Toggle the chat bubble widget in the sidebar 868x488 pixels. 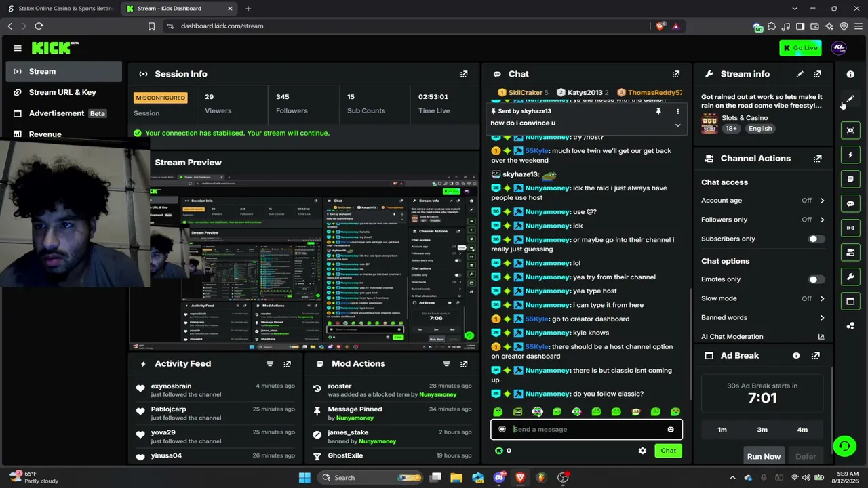point(850,204)
